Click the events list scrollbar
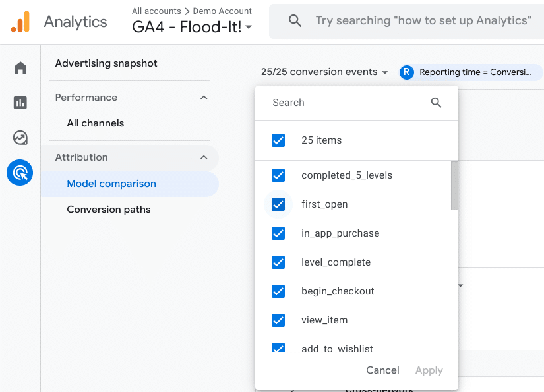 pos(454,186)
